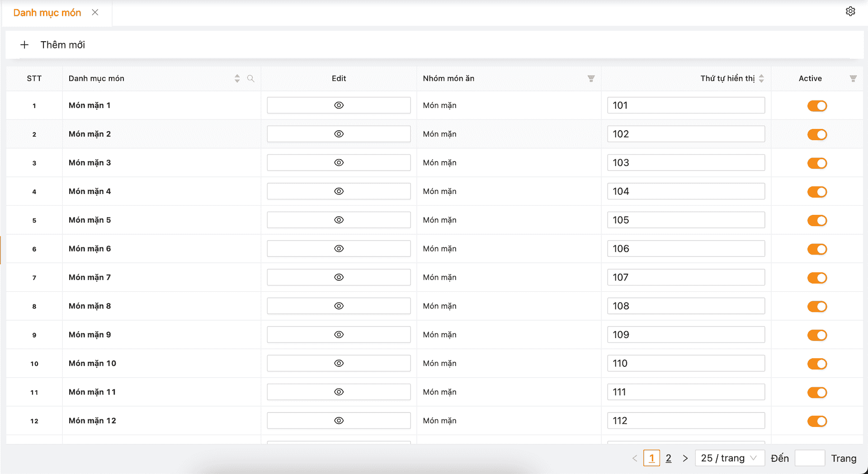Click the Thêm mới button
The height and width of the screenshot is (474, 868).
[53, 45]
